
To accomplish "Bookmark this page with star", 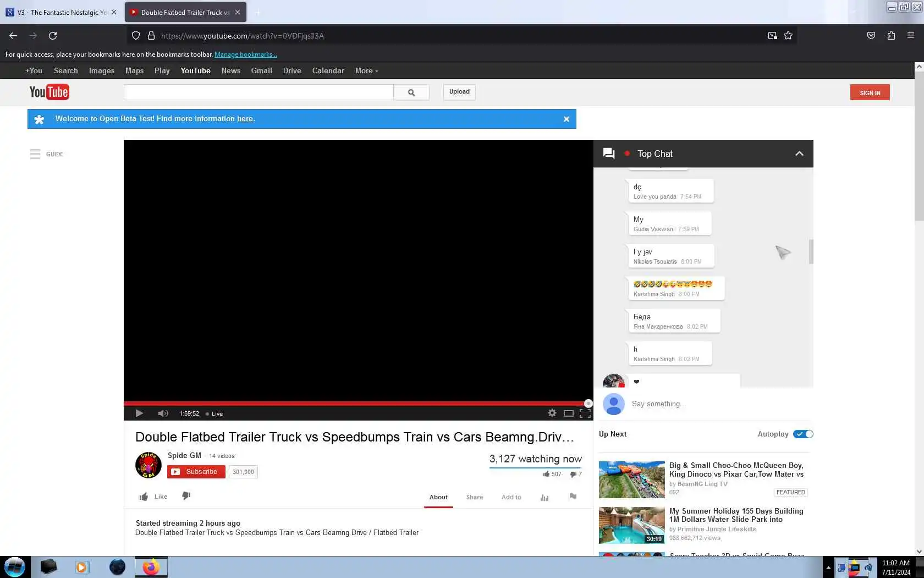I will point(788,36).
